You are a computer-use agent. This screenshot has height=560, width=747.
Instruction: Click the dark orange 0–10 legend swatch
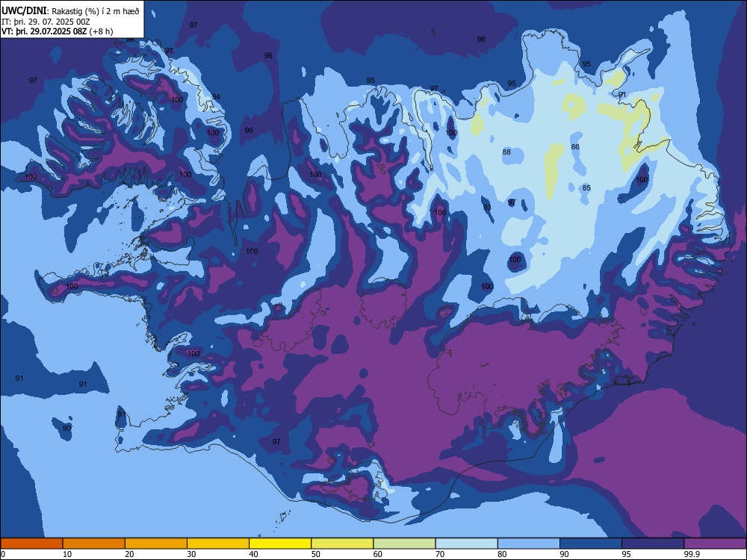click(31, 544)
